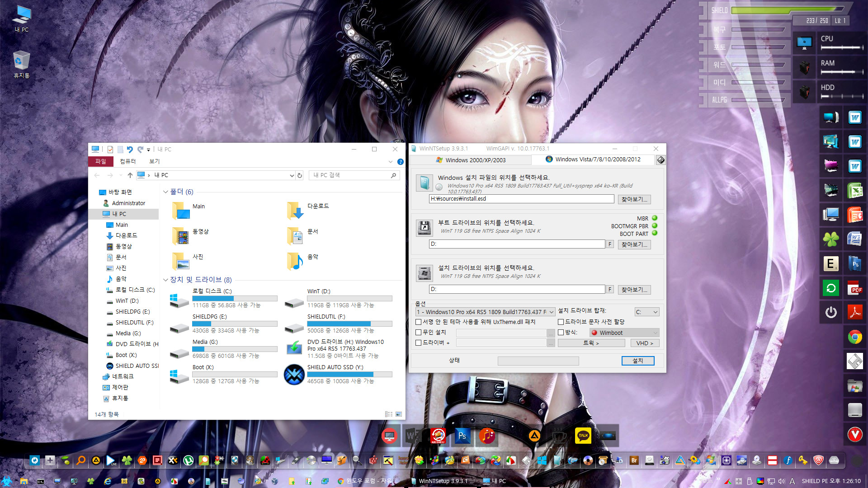Switch to Windows 2000/XP/2003 tab
Screen dimensions: 868x488
coord(471,160)
